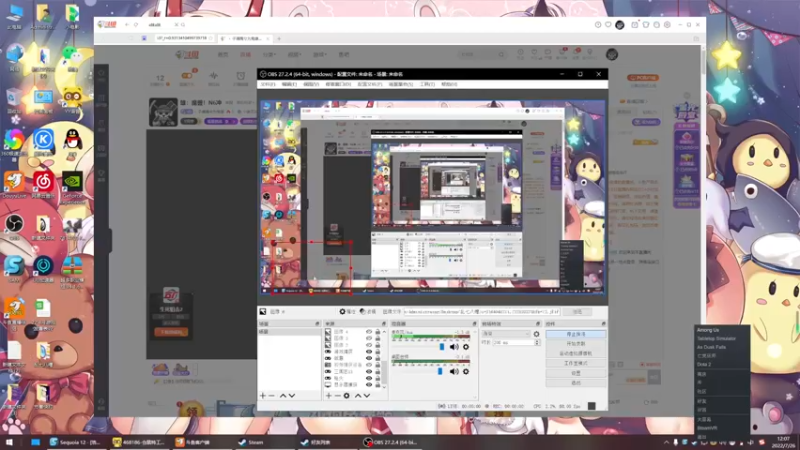
Task: Click image file path input field
Action: [482, 311]
